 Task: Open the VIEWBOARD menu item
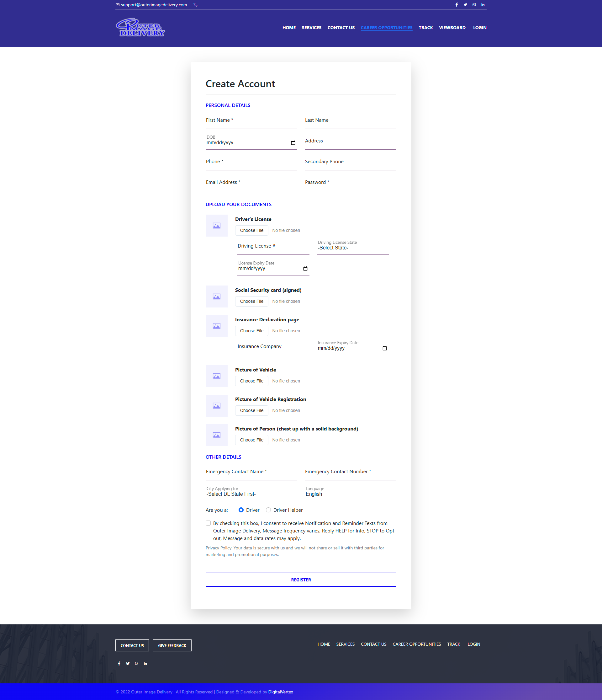[x=452, y=28]
